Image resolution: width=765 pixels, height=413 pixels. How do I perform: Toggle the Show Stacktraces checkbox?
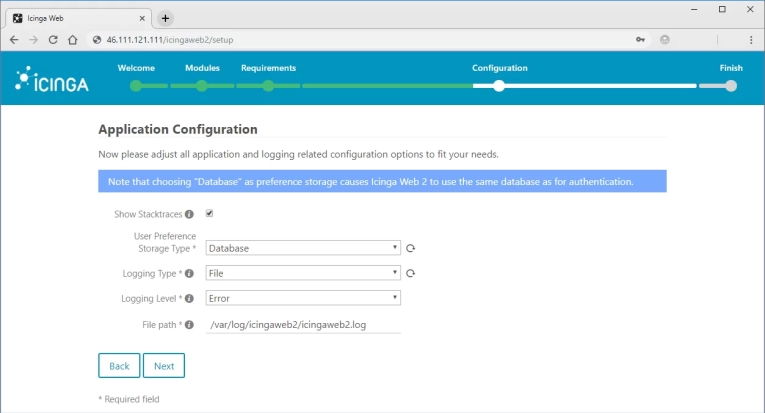point(210,213)
